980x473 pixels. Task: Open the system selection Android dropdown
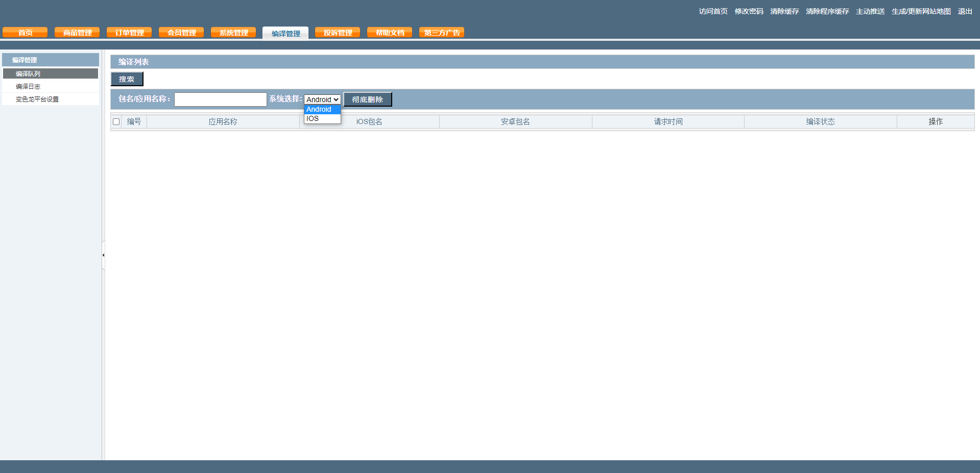[x=322, y=99]
